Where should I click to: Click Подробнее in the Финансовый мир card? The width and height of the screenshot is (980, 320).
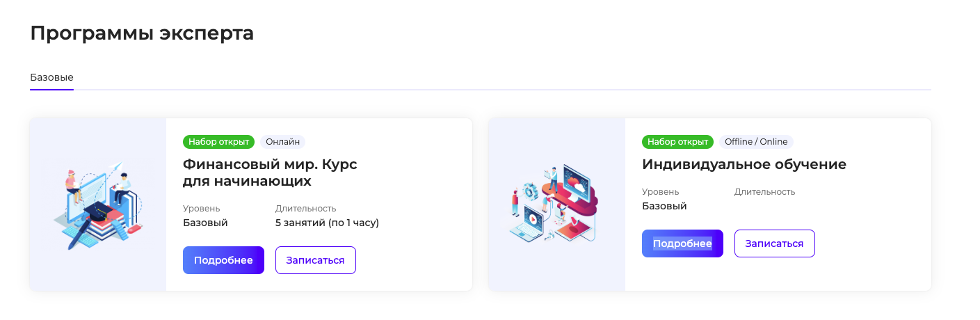223,260
